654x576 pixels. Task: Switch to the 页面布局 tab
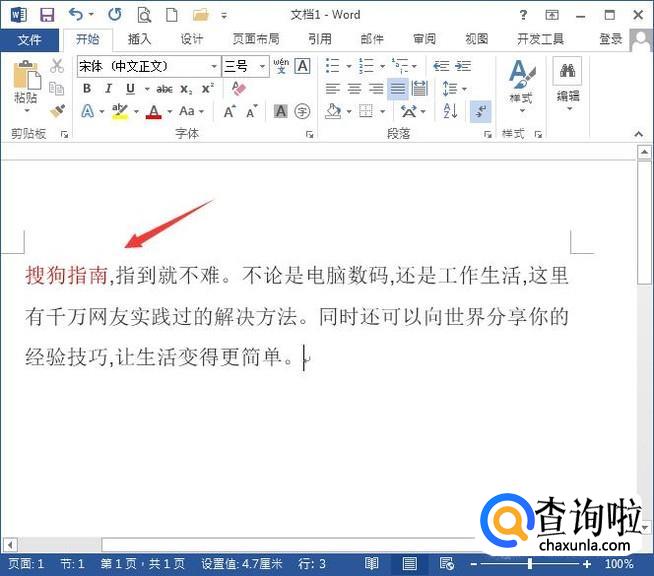pos(256,39)
